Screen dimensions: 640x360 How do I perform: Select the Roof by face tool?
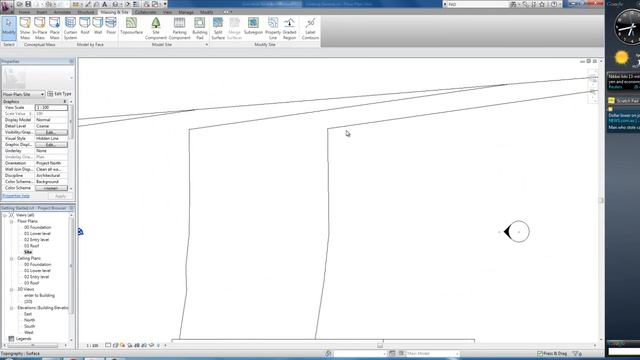(x=85, y=26)
